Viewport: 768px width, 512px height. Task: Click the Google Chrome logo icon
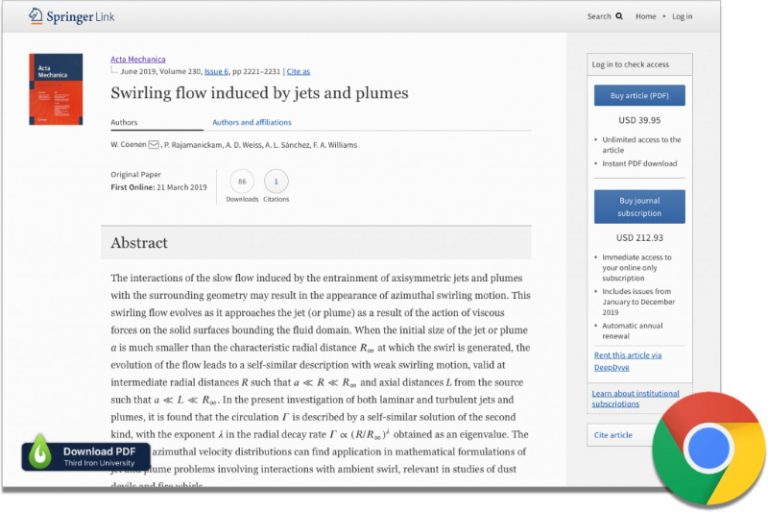pos(709,448)
